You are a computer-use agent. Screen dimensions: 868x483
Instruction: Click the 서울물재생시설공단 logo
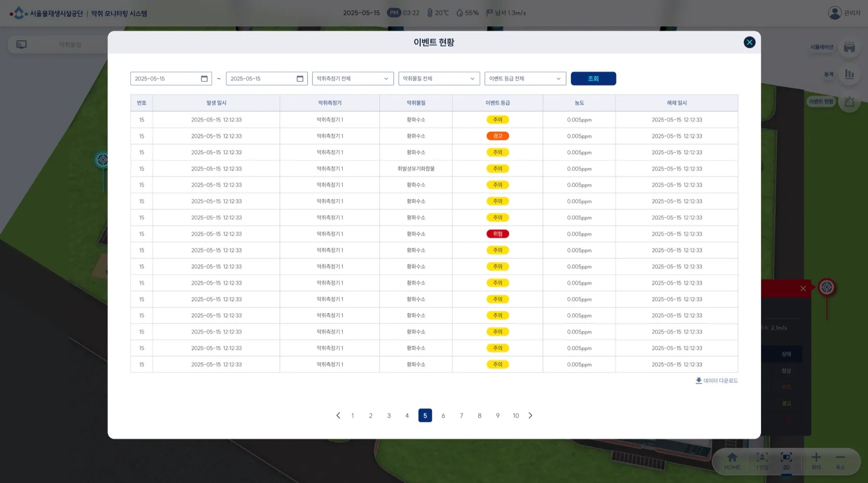[46, 13]
